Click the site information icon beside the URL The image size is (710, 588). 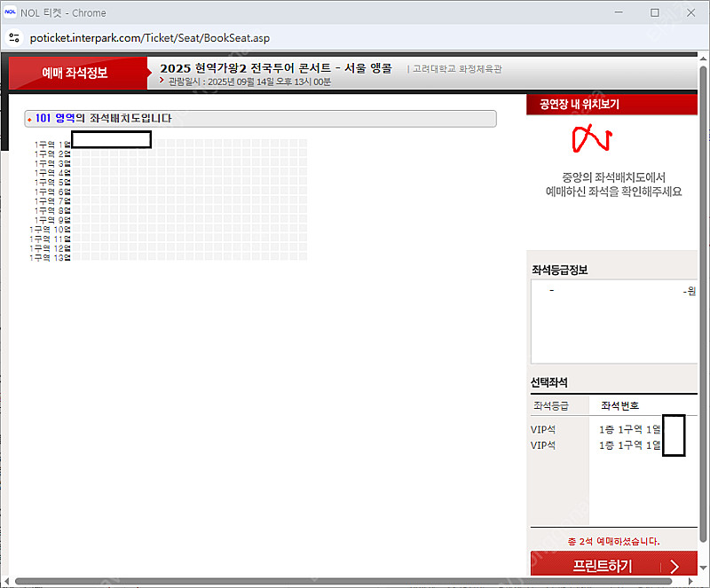coord(14,38)
